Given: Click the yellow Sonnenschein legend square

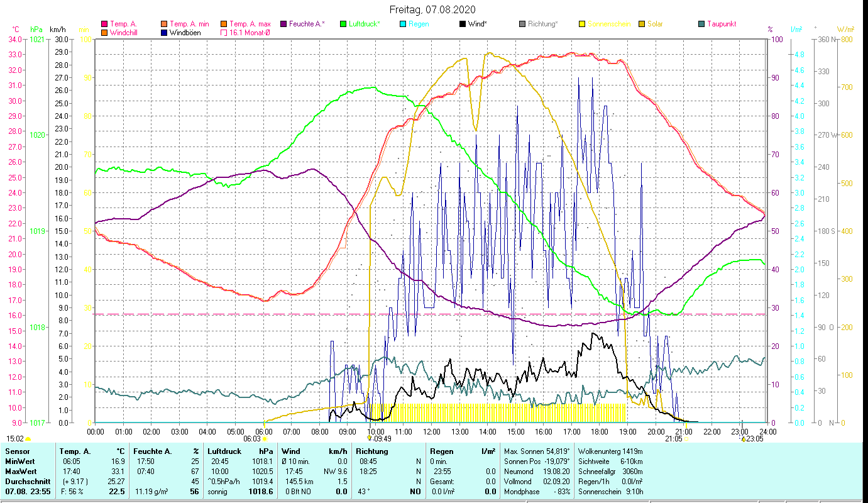Looking at the screenshot, I should (582, 24).
